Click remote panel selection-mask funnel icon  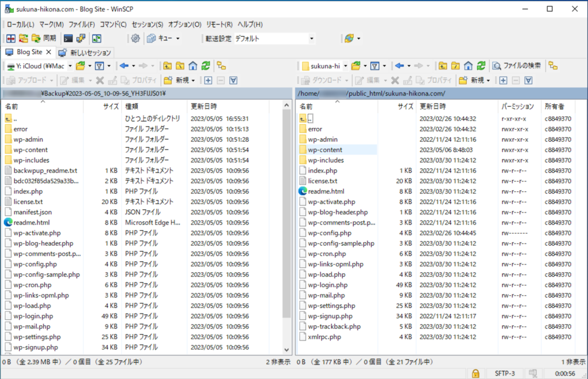528,80
